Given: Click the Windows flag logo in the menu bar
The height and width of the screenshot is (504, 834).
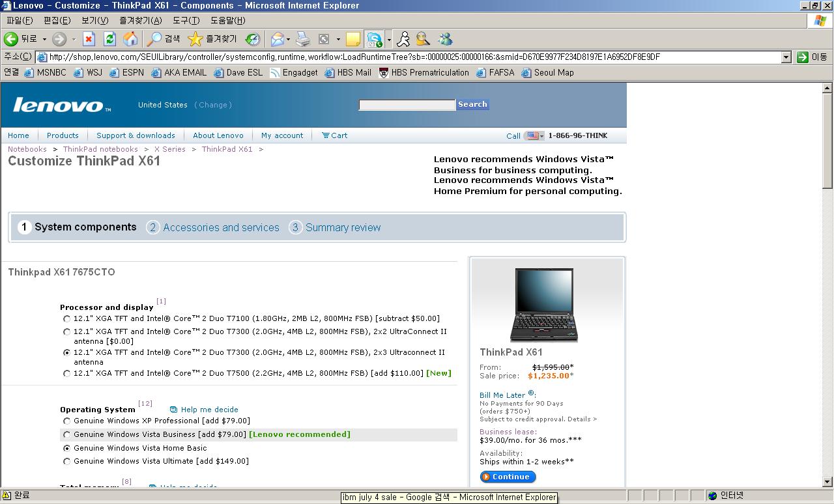Looking at the screenshot, I should point(820,20).
